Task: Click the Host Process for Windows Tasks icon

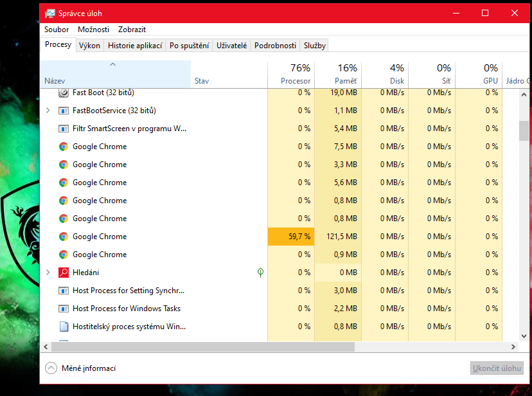Action: tap(64, 309)
